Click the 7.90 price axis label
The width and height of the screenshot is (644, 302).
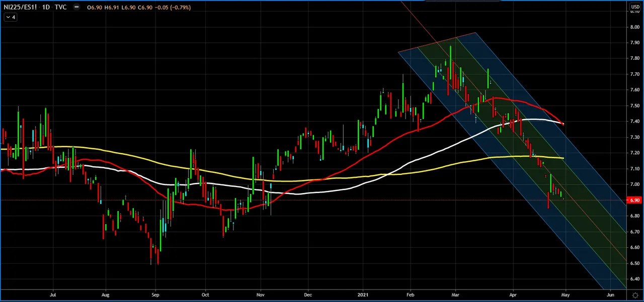[x=635, y=43]
